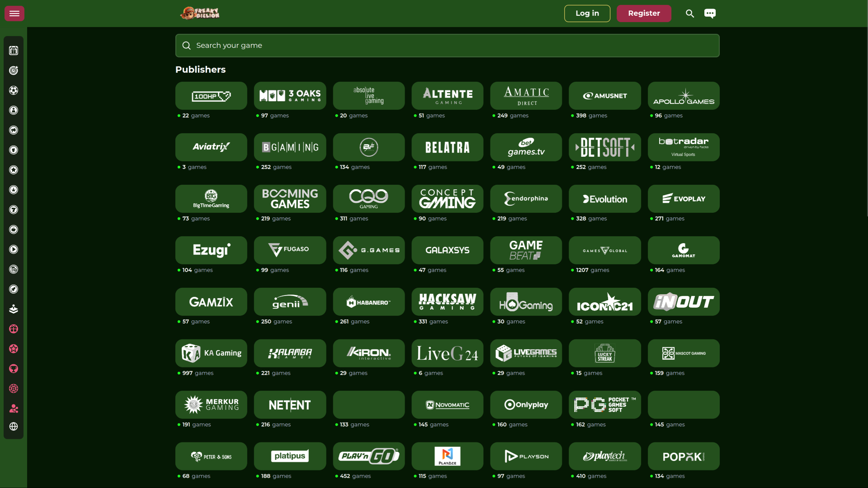Select the Amusnet publisher card
Image resolution: width=868 pixels, height=488 pixels.
tap(604, 96)
